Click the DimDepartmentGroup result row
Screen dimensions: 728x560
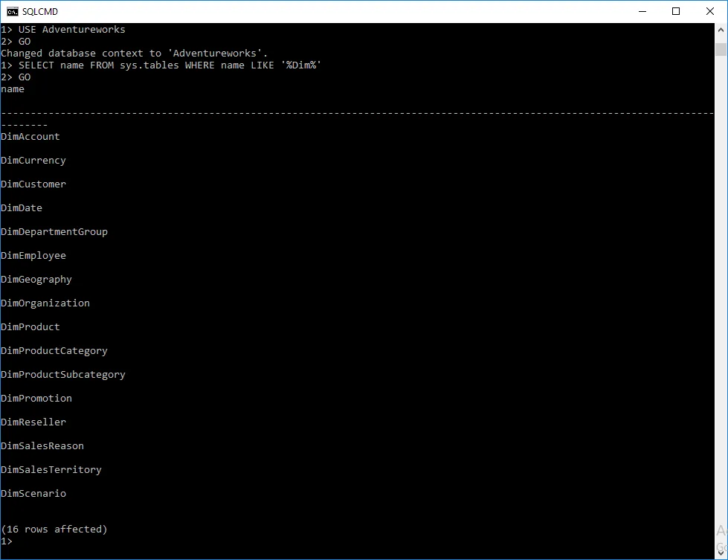(x=54, y=232)
